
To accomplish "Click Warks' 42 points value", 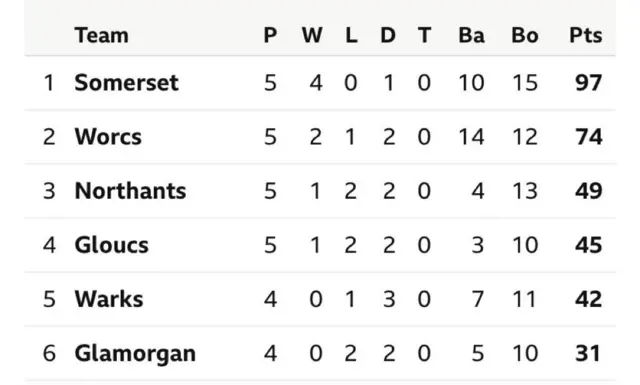I will [589, 299].
